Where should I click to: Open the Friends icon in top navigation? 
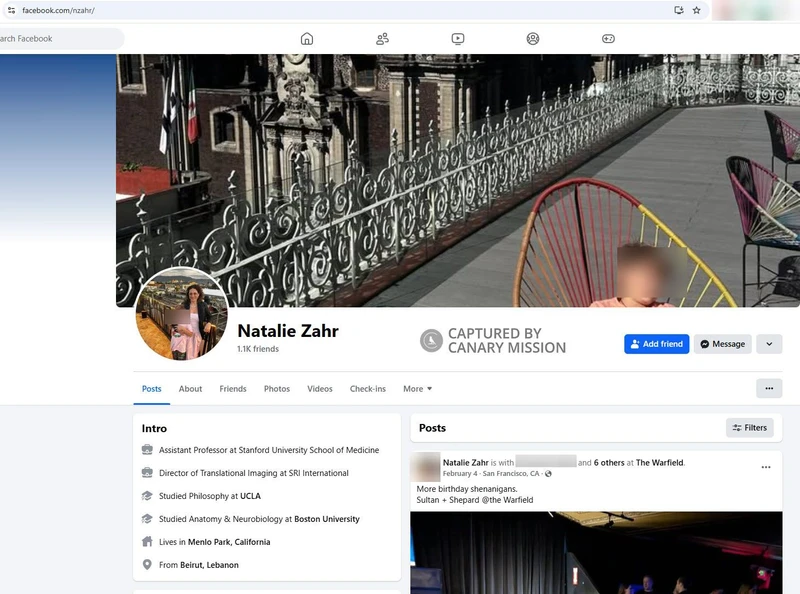coord(382,39)
